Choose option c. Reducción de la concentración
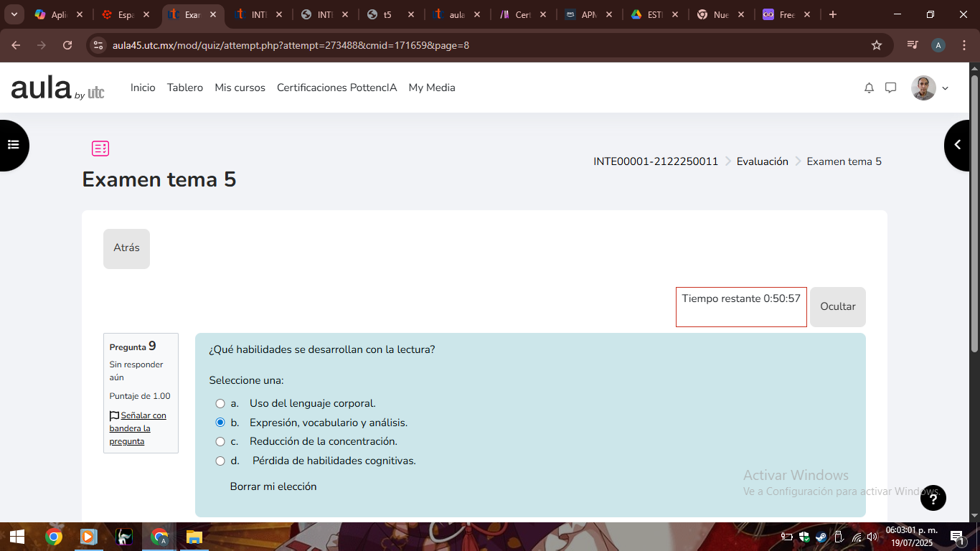 coord(220,441)
